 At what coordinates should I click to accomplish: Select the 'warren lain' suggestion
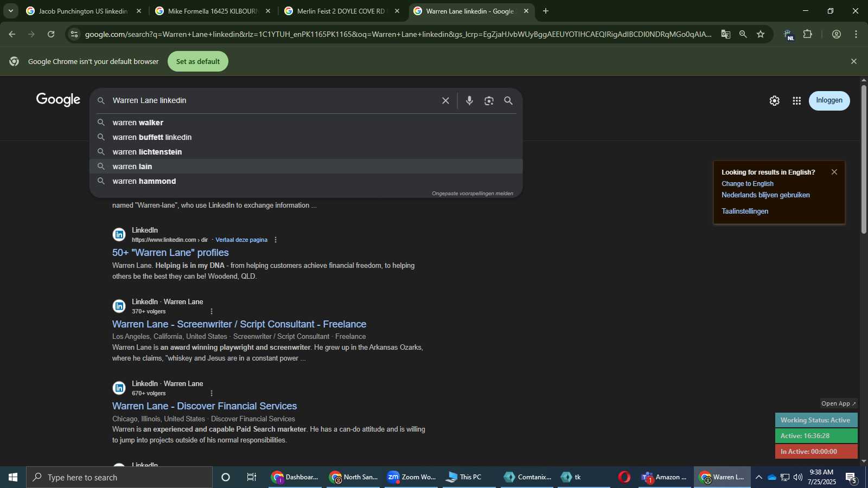306,166
